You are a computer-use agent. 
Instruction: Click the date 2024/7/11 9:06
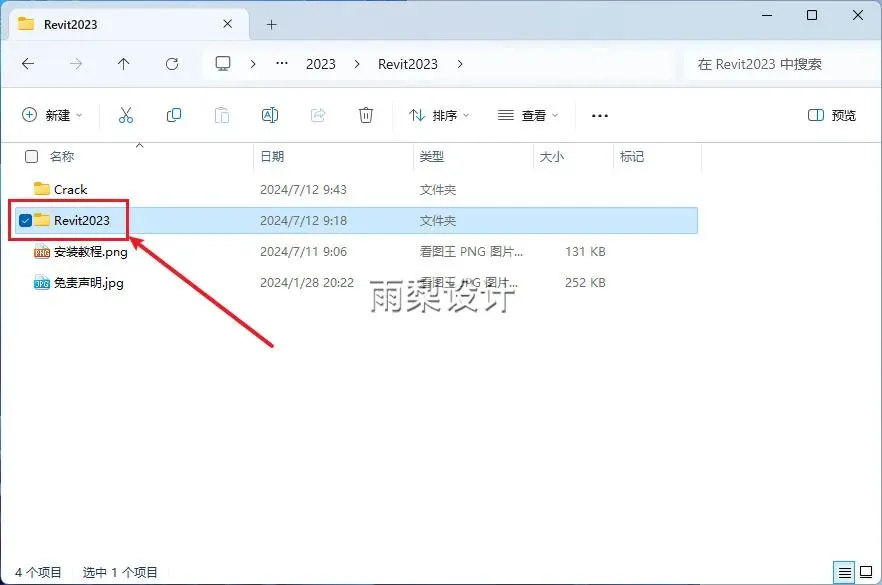click(303, 251)
